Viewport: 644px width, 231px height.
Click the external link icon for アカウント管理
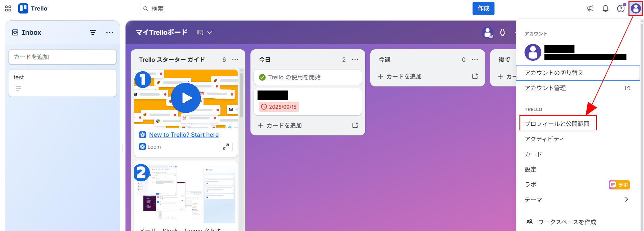pyautogui.click(x=627, y=88)
